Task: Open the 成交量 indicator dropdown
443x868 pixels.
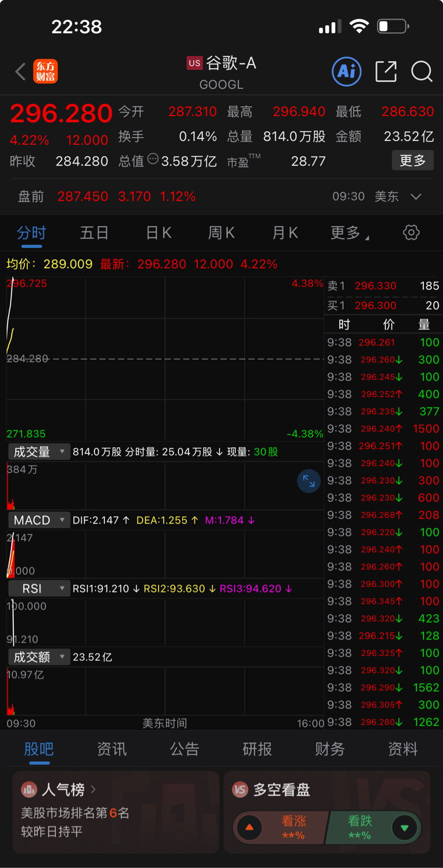Action: 39,452
